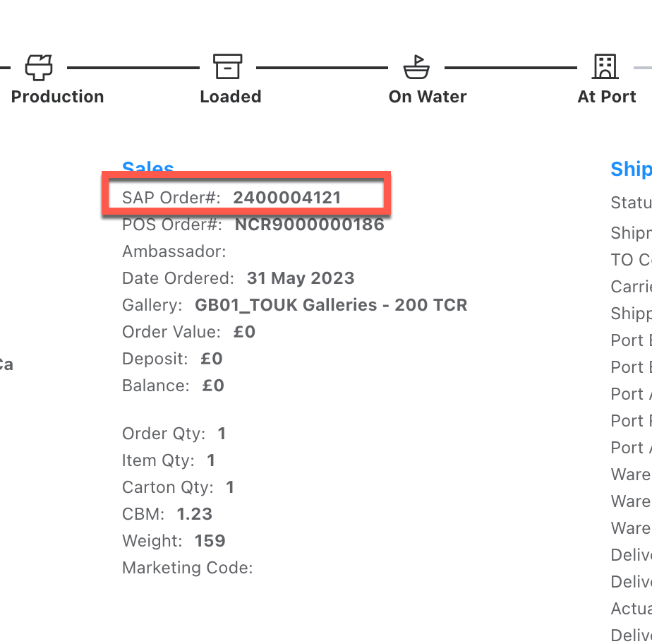Click the CBM value 1.23

click(194, 514)
